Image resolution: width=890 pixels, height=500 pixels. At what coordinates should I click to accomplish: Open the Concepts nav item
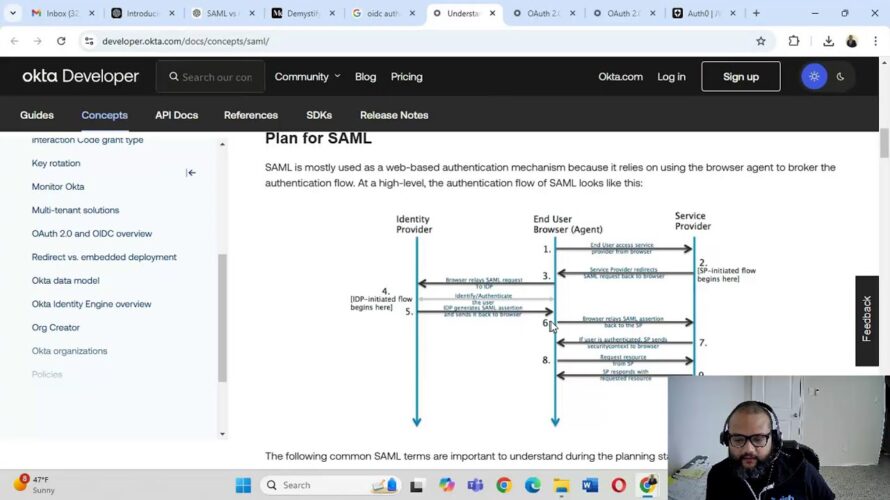(x=104, y=115)
